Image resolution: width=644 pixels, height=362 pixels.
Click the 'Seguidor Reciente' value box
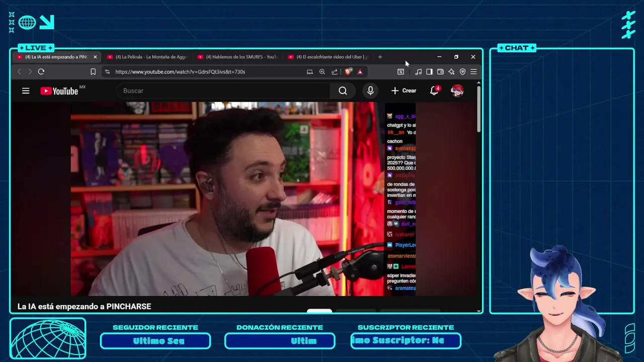point(155,341)
